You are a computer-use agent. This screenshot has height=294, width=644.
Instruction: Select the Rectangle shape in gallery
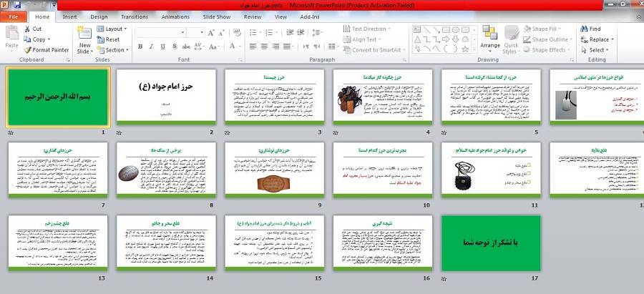click(446, 29)
